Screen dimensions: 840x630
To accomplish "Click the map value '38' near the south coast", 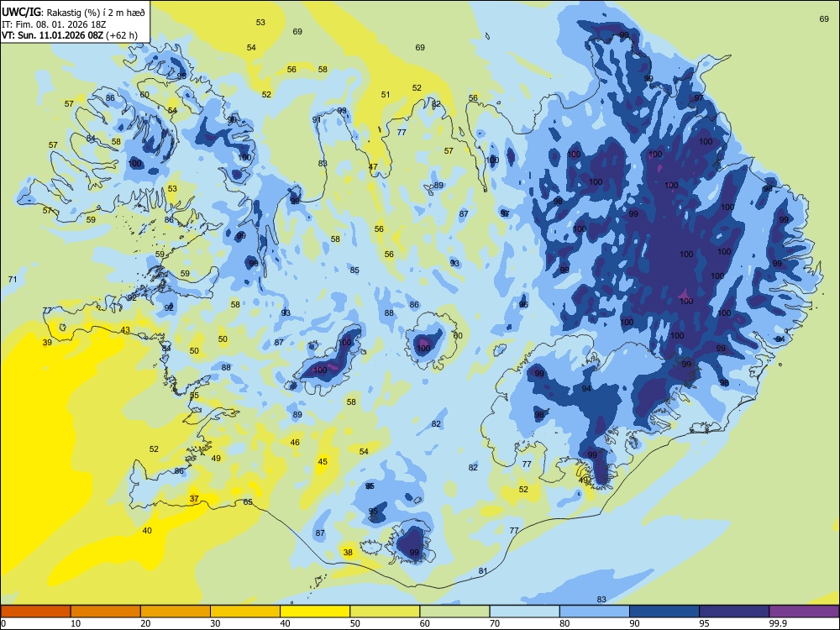I will [348, 553].
